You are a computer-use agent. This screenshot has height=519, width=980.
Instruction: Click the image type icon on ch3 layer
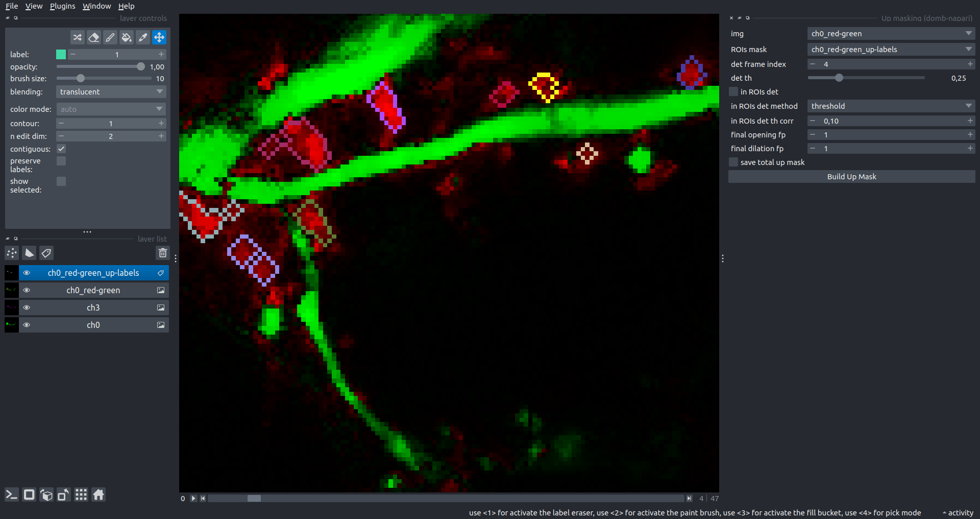coord(161,308)
